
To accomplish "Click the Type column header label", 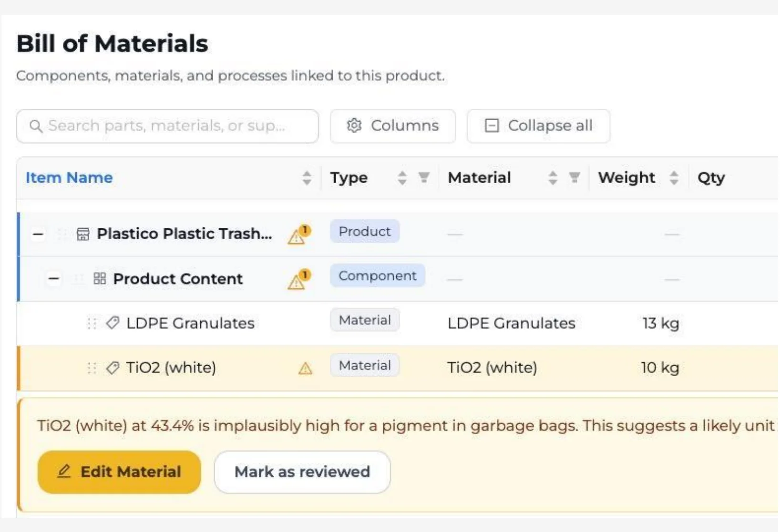I will 349,177.
